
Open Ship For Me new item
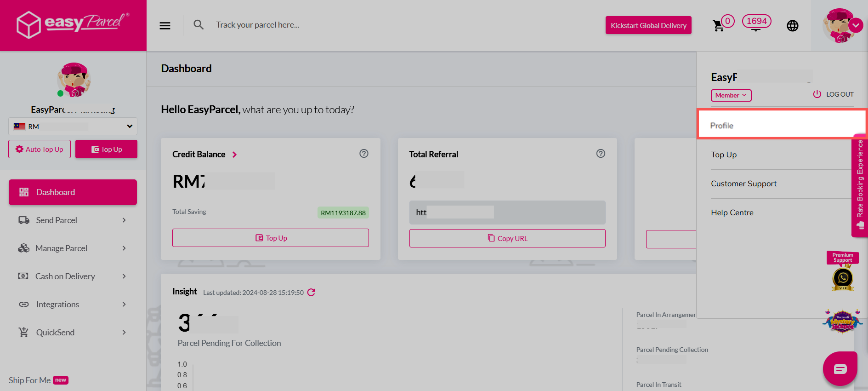coord(39,380)
